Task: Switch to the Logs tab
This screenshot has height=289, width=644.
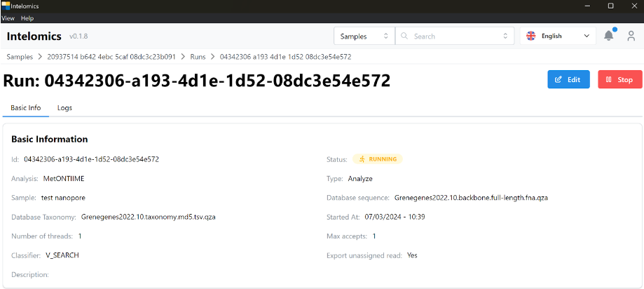Action: coord(64,108)
